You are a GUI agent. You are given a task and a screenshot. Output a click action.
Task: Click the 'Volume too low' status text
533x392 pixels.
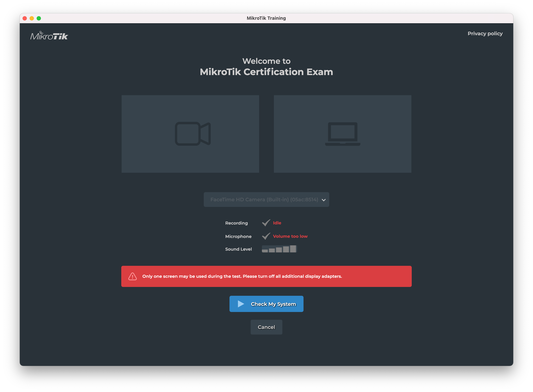point(290,236)
